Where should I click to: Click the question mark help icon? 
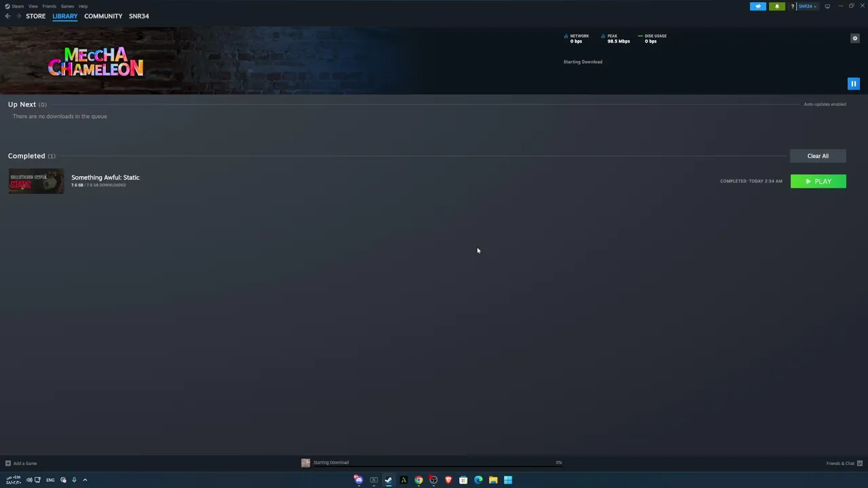792,6
